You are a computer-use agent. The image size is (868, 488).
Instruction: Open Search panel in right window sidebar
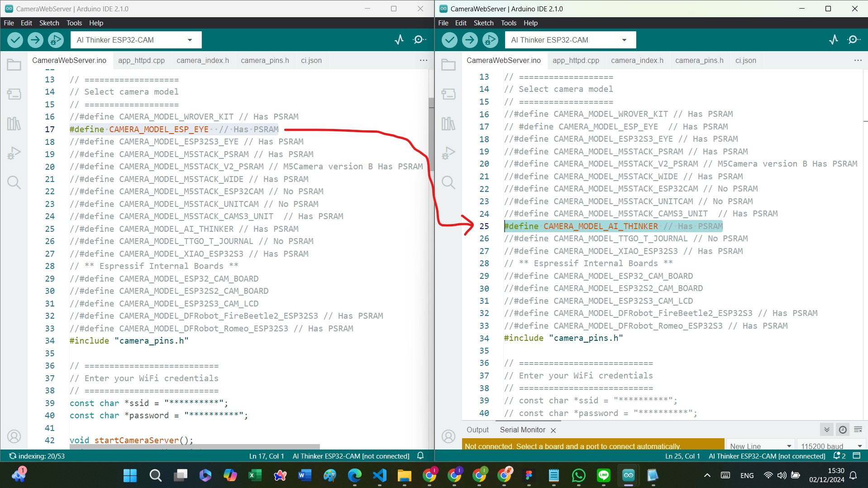point(448,182)
